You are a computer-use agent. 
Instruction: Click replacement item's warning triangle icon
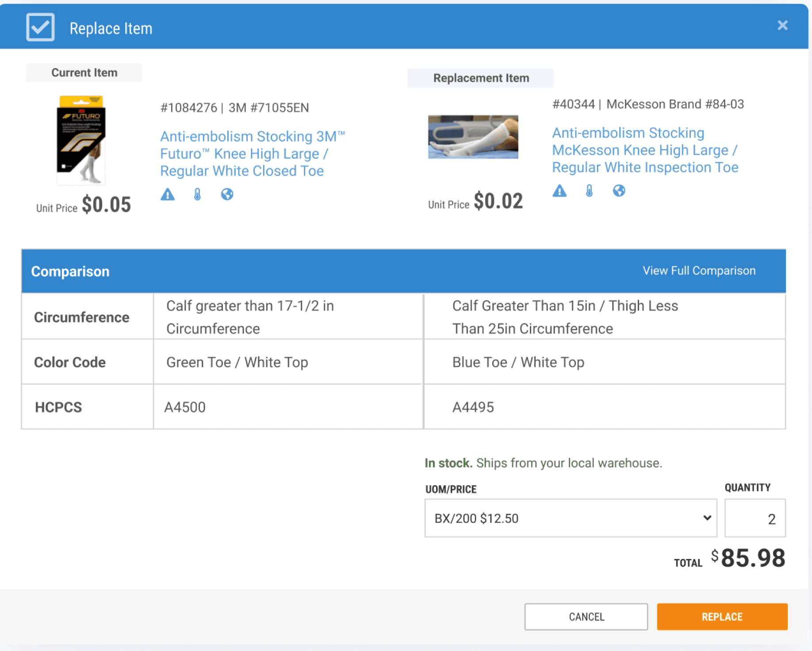559,191
